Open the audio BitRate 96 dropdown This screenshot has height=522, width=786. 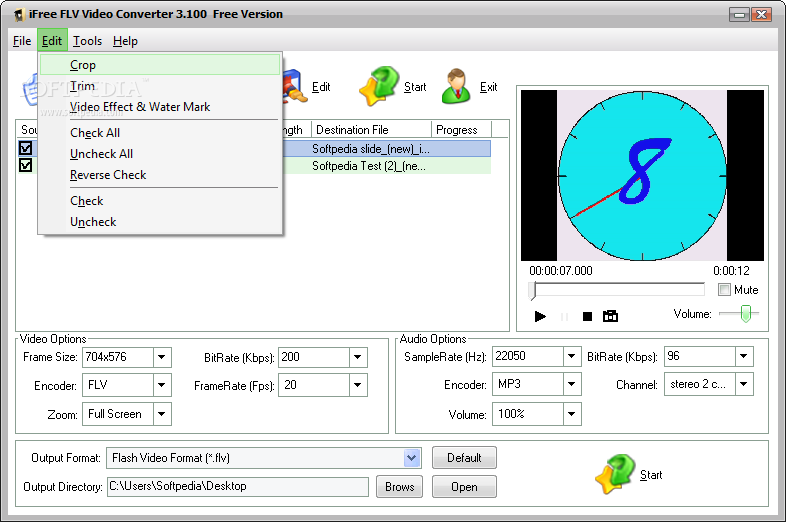(x=743, y=356)
